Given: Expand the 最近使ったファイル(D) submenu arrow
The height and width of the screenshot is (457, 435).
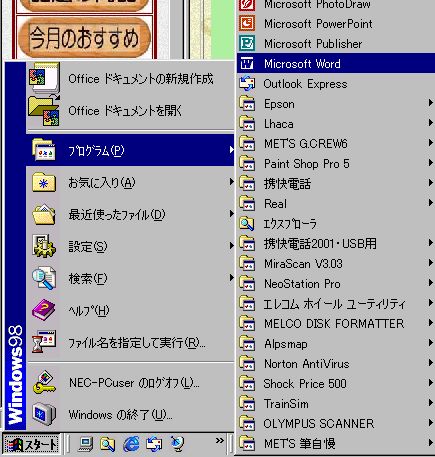Looking at the screenshot, I should (x=231, y=214).
